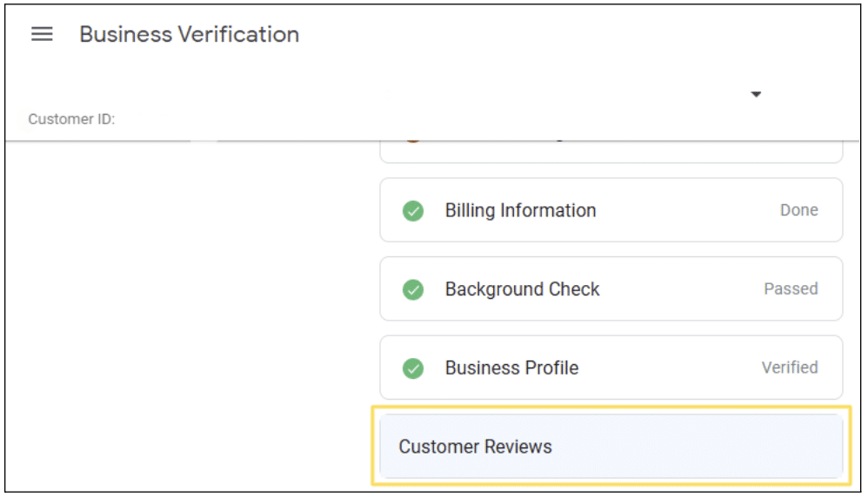The width and height of the screenshot is (868, 497).
Task: Click the Done status text
Action: 798,210
